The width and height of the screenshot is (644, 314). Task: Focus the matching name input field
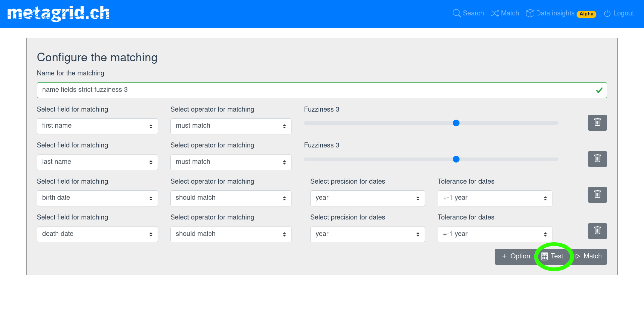(315, 90)
